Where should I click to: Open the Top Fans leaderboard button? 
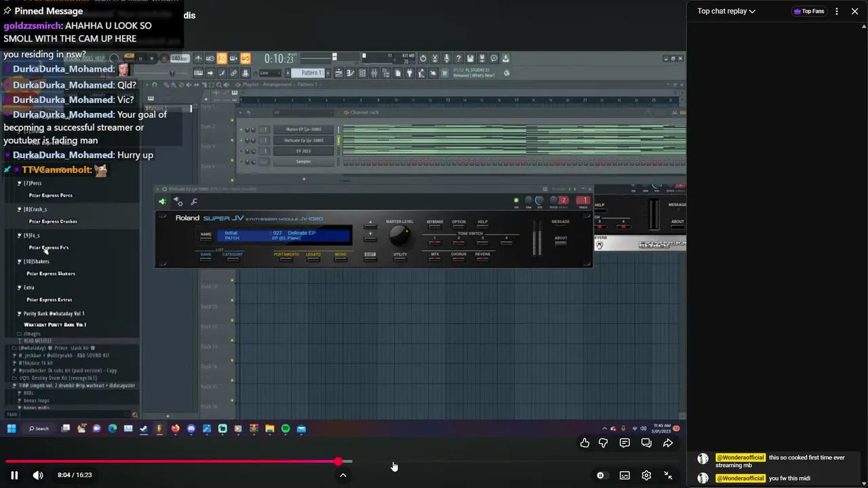tap(809, 11)
